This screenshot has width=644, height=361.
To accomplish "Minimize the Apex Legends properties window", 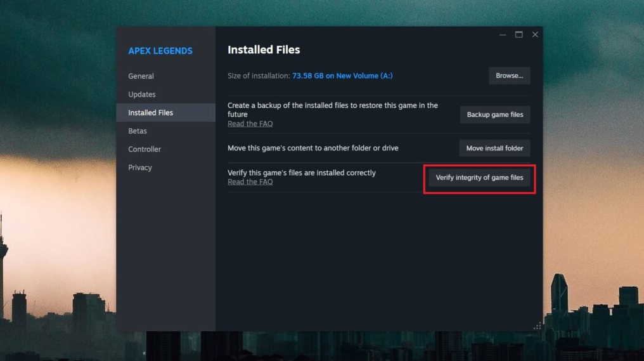I will click(x=503, y=35).
